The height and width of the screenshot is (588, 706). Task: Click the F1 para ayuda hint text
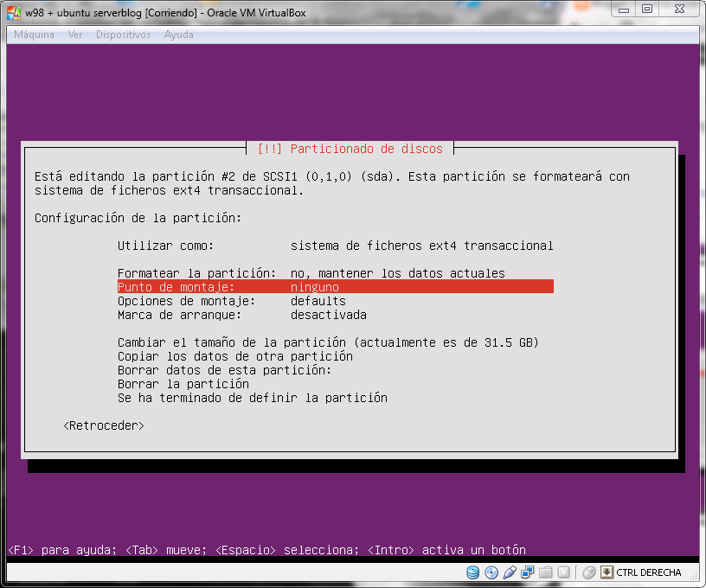tap(62, 550)
